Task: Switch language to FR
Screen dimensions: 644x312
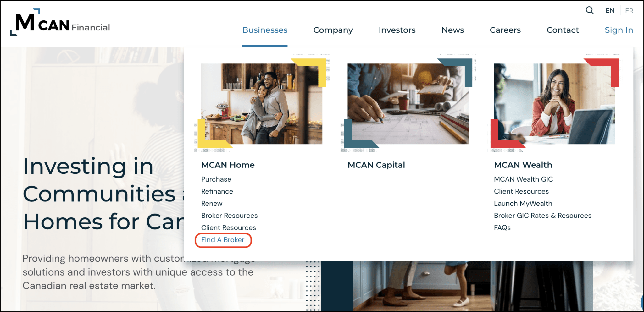Action: pyautogui.click(x=630, y=10)
